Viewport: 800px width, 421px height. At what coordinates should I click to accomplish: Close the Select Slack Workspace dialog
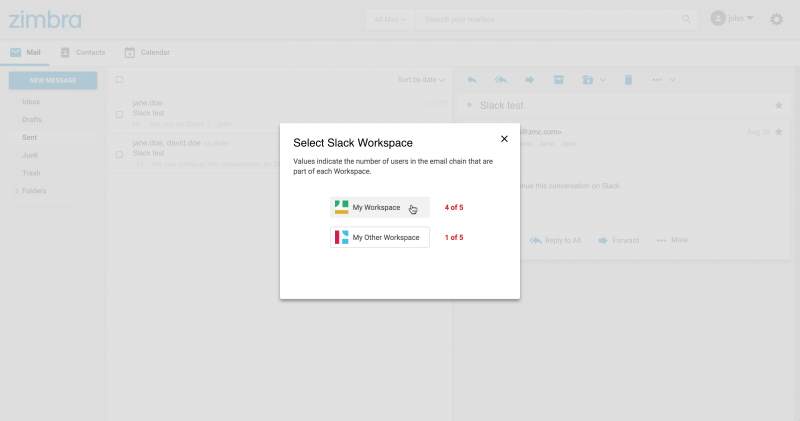click(x=504, y=139)
